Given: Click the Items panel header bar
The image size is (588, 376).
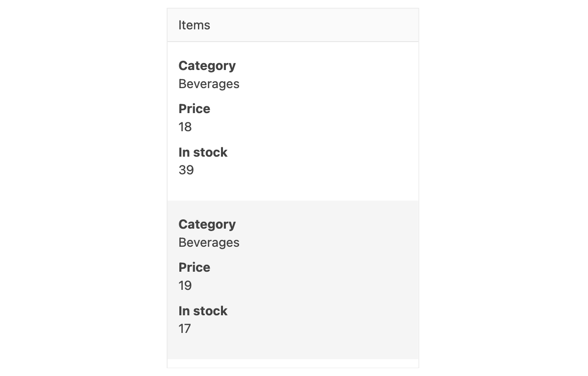Looking at the screenshot, I should click(293, 25).
